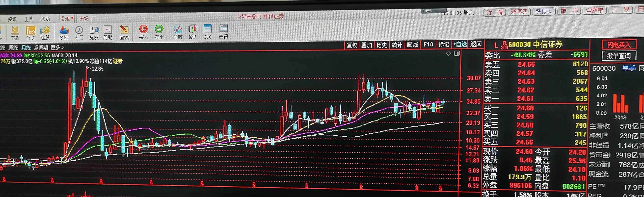The image size is (644, 197).
Task: Click the red 买入 buy icon
Action: 144,33
